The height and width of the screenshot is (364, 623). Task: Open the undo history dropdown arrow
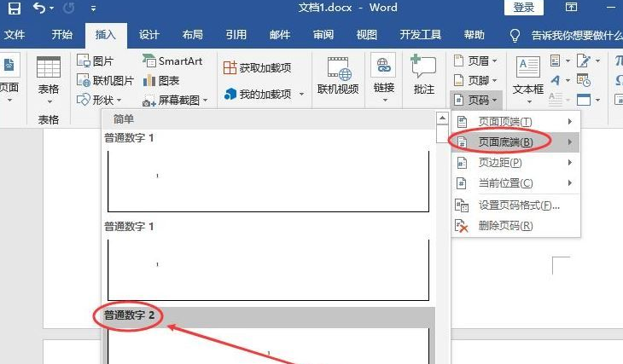click(52, 8)
